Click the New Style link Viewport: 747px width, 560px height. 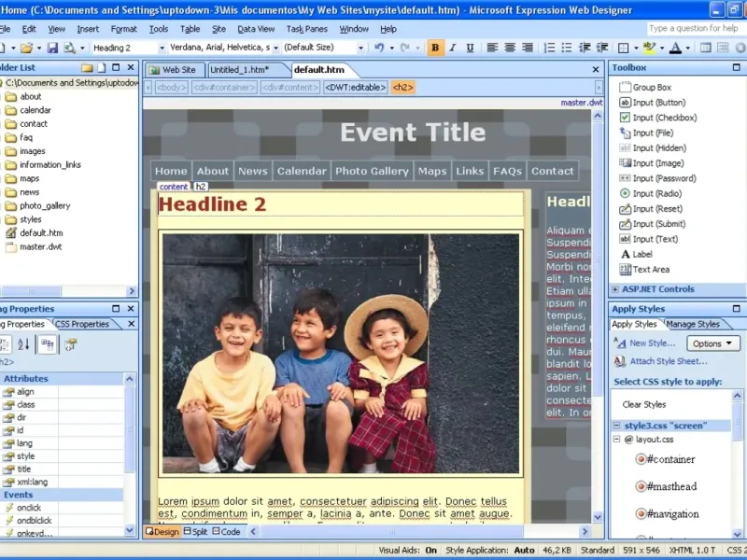pyautogui.click(x=652, y=343)
